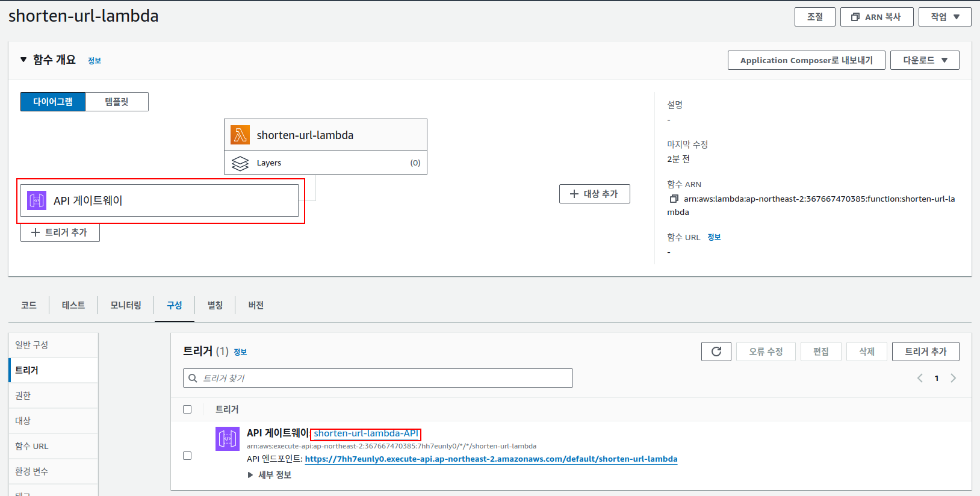980x496 pixels.
Task: Click Application Composer로 내보내기 button
Action: click(807, 60)
